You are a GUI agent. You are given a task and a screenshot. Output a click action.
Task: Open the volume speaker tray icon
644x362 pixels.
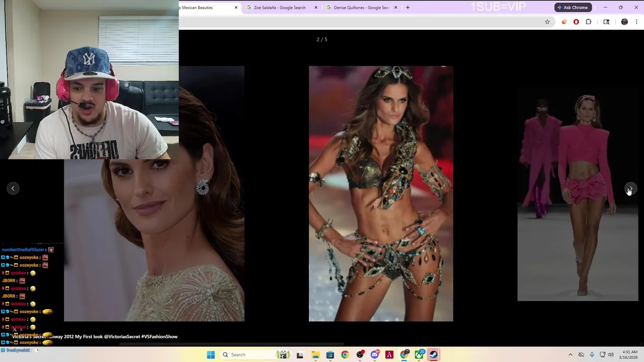[x=611, y=354]
